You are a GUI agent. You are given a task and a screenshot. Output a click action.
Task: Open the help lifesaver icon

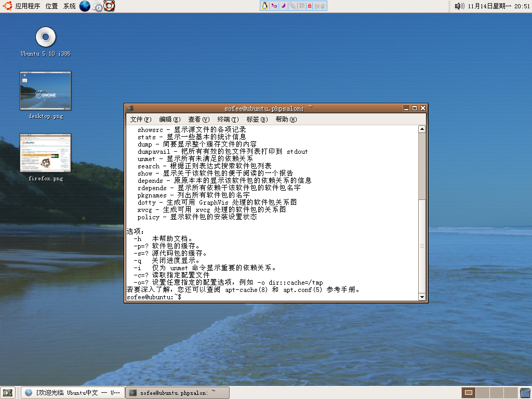pyautogui.click(x=109, y=6)
